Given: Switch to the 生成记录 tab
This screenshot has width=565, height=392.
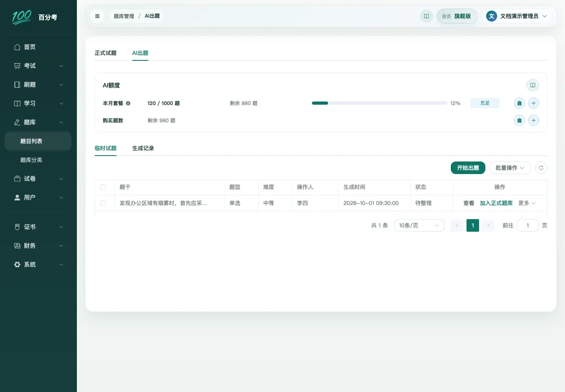Looking at the screenshot, I should coord(143,148).
